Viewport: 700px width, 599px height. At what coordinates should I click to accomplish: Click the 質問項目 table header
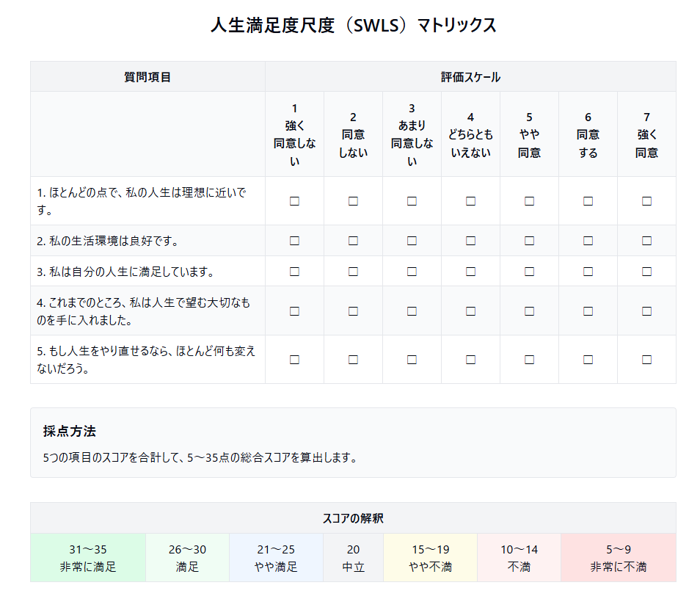(x=147, y=77)
